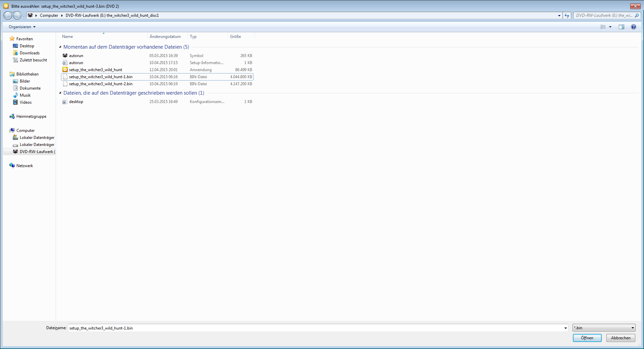The width and height of the screenshot is (644, 349).
Task: Select the setup_the_witcher3_wild_hunt-2.bin file icon
Action: pyautogui.click(x=65, y=84)
